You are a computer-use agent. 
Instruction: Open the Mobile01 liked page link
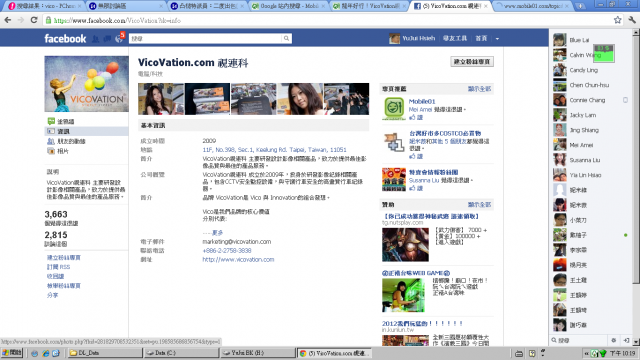pyautogui.click(x=422, y=102)
